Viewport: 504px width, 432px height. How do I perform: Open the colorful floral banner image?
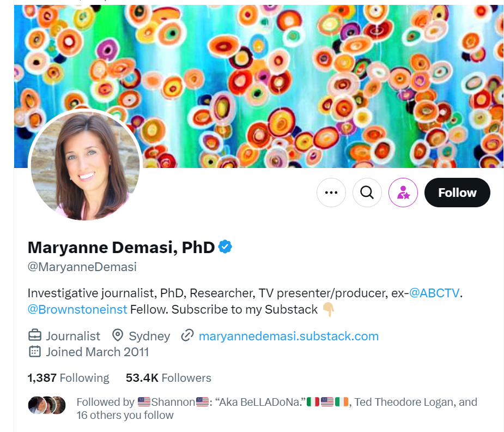tap(259, 86)
